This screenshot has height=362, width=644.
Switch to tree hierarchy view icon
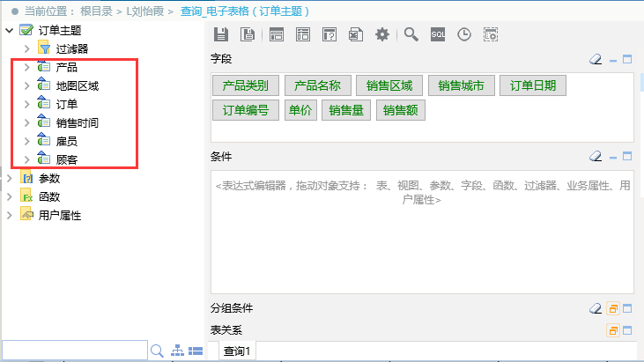[x=177, y=351]
